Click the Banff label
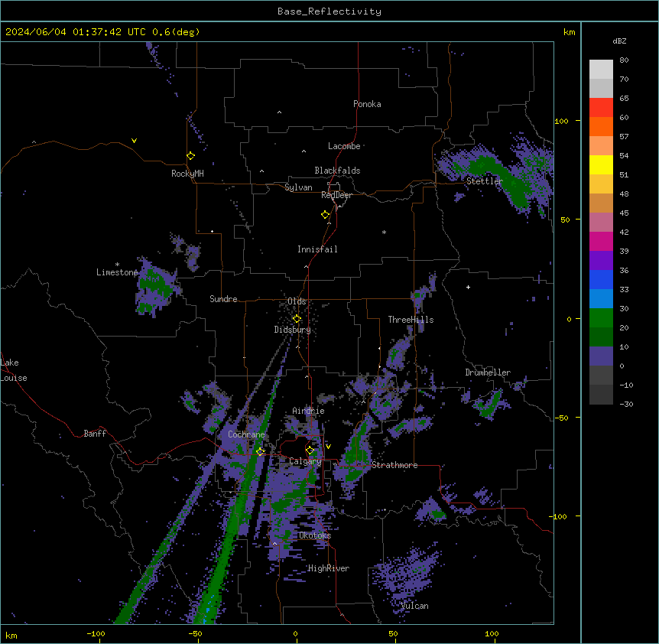 click(x=95, y=434)
